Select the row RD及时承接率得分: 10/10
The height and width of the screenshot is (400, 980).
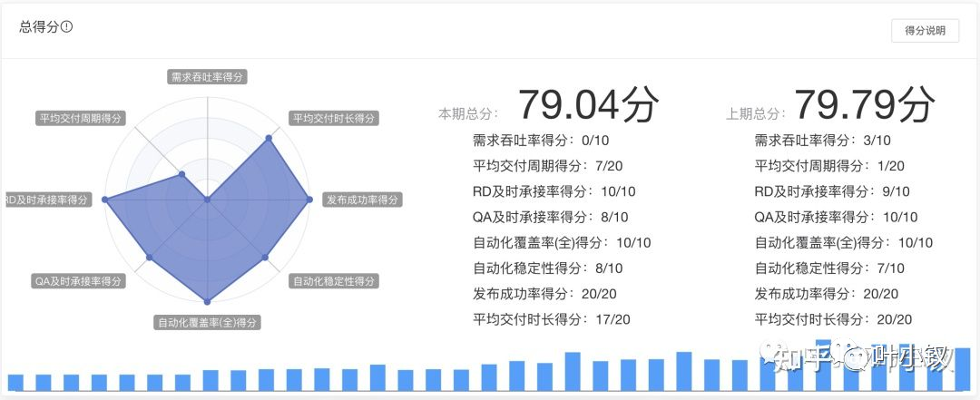(554, 191)
